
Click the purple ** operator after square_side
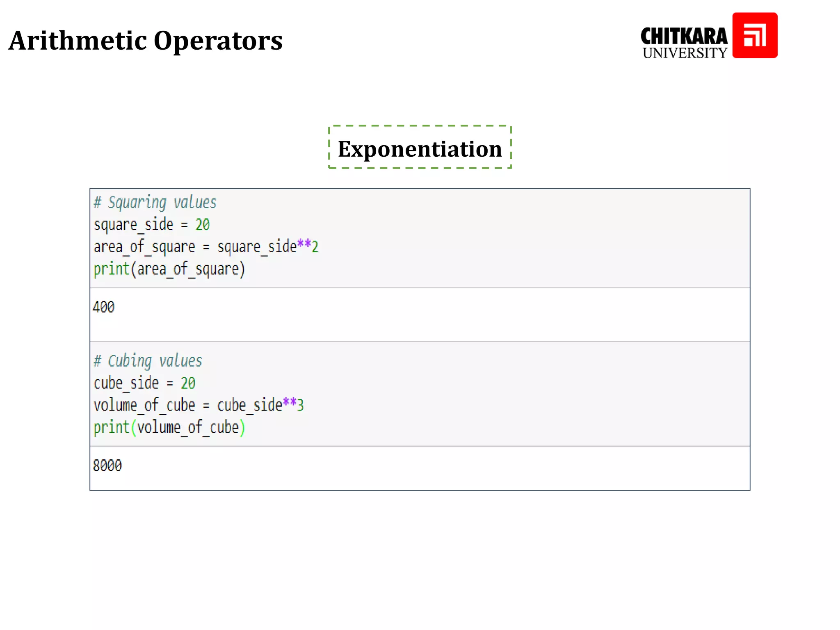click(x=304, y=244)
